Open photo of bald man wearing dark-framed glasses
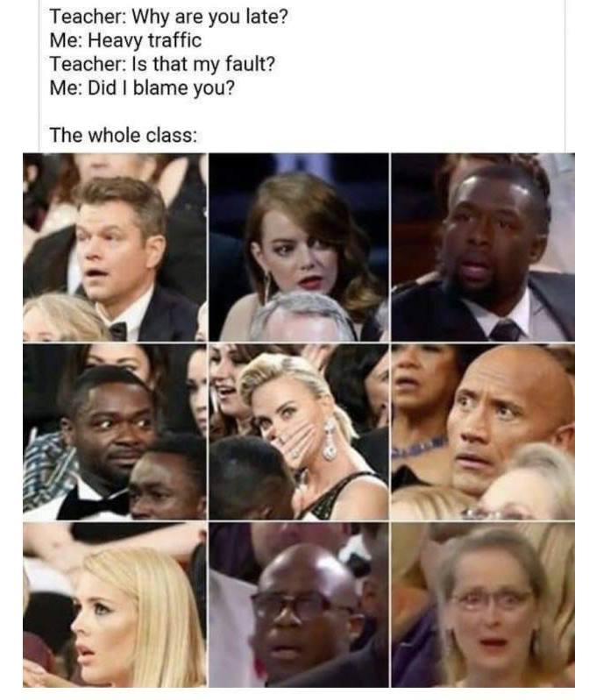 click(298, 605)
